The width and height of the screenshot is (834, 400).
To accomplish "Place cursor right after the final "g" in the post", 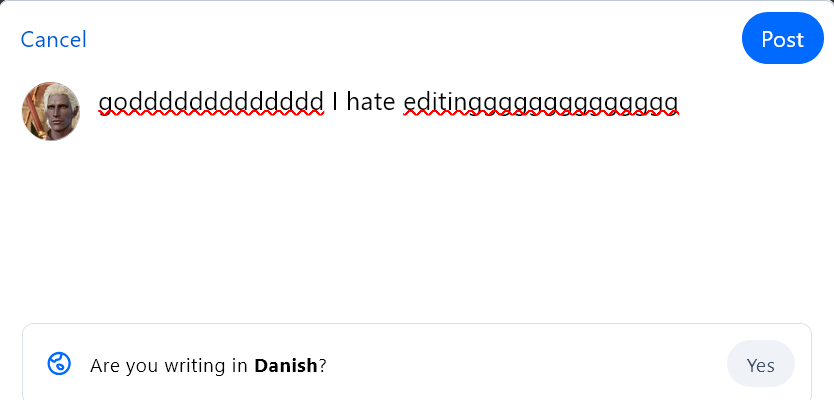I will pos(680,101).
